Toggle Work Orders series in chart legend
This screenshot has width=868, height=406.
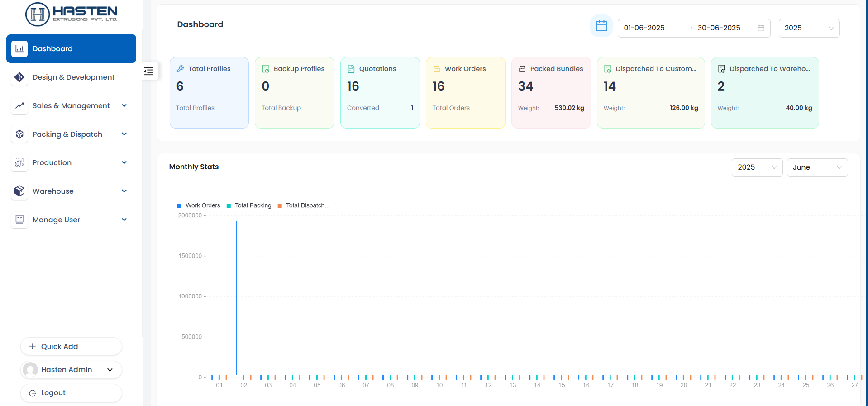(199, 205)
